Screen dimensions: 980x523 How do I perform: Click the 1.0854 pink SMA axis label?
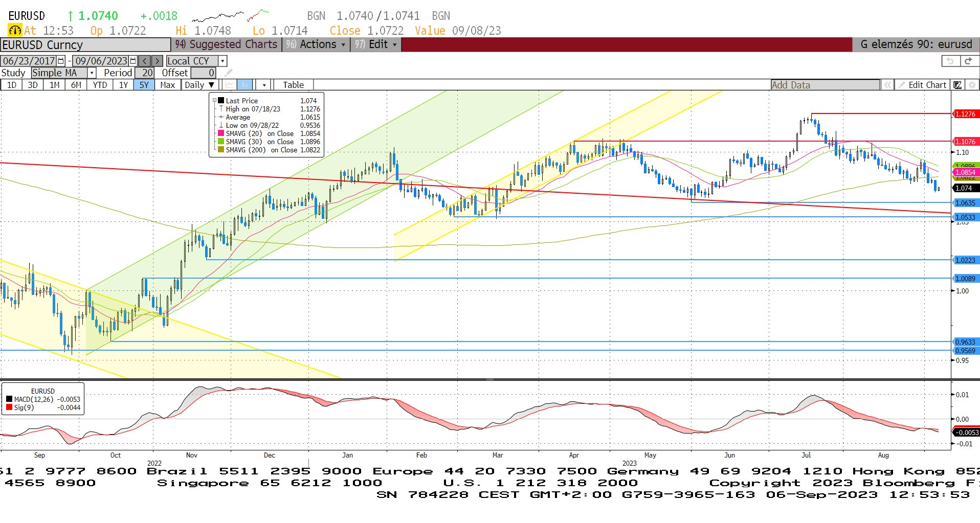coord(965,172)
